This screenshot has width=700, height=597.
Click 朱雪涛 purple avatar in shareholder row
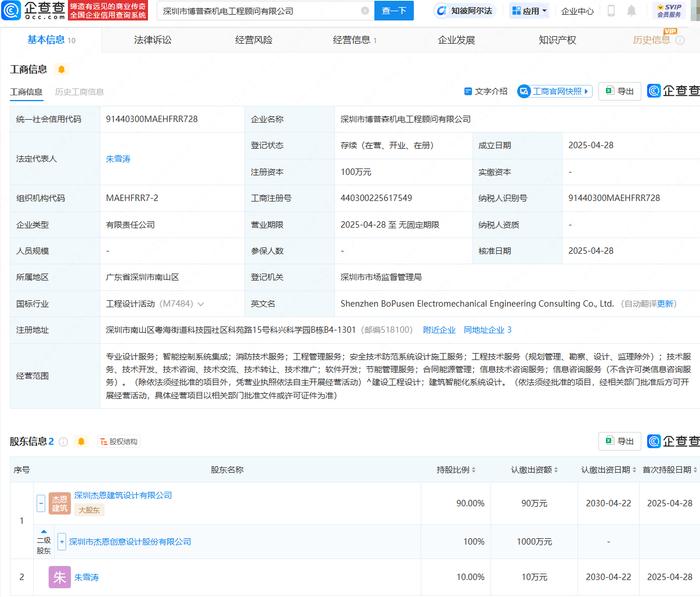60,577
